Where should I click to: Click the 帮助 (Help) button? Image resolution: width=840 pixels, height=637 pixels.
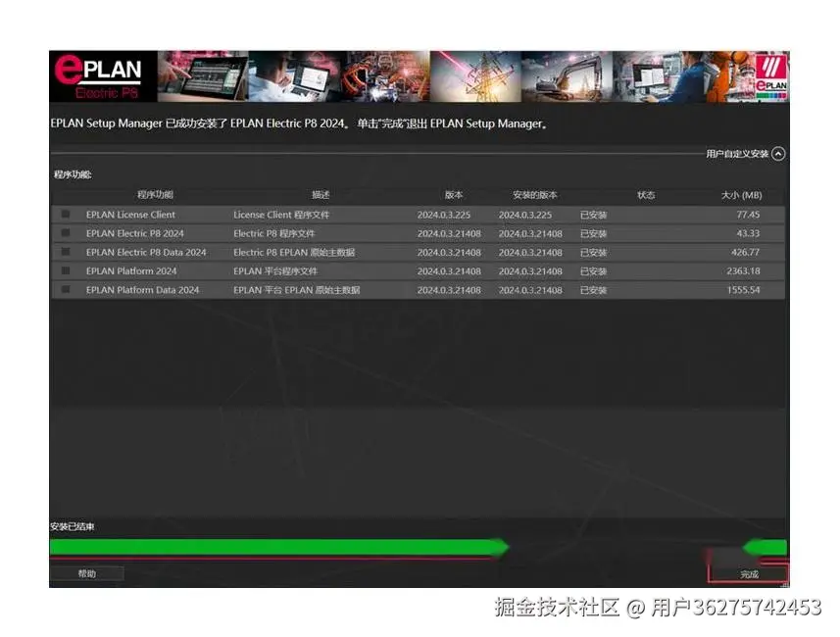pos(87,573)
